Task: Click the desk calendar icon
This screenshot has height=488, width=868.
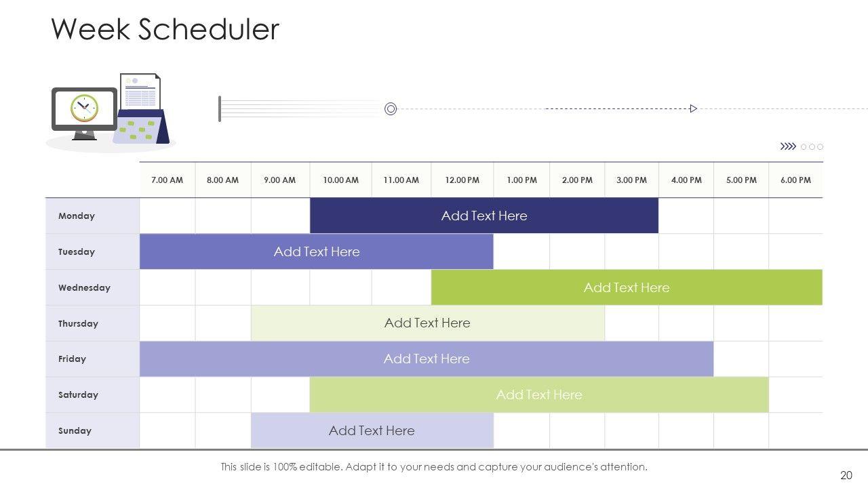Action: [x=141, y=127]
